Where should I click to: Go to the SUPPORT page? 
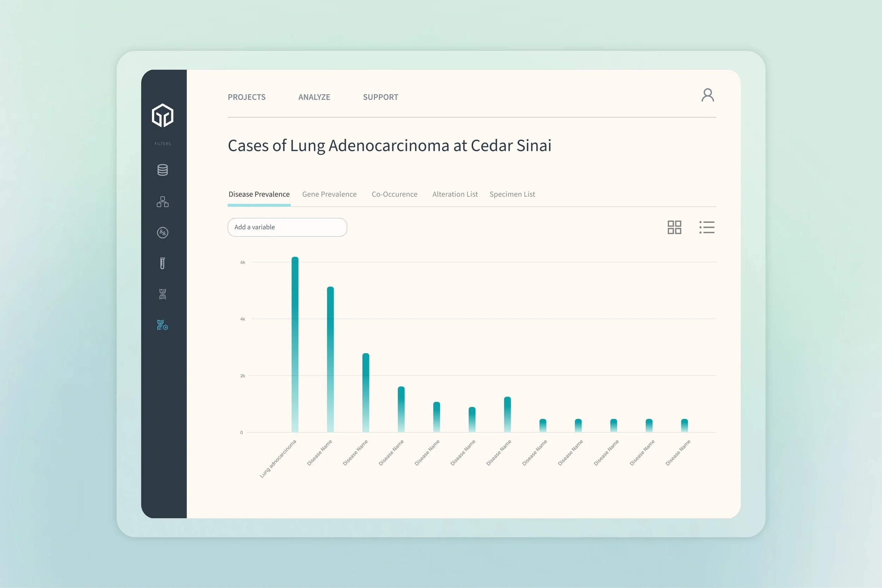coord(380,97)
